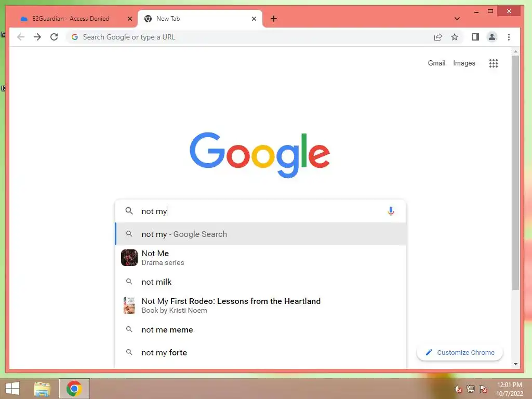Choose 'not my - Google Search' suggestion
The height and width of the screenshot is (399, 532).
pyautogui.click(x=261, y=234)
